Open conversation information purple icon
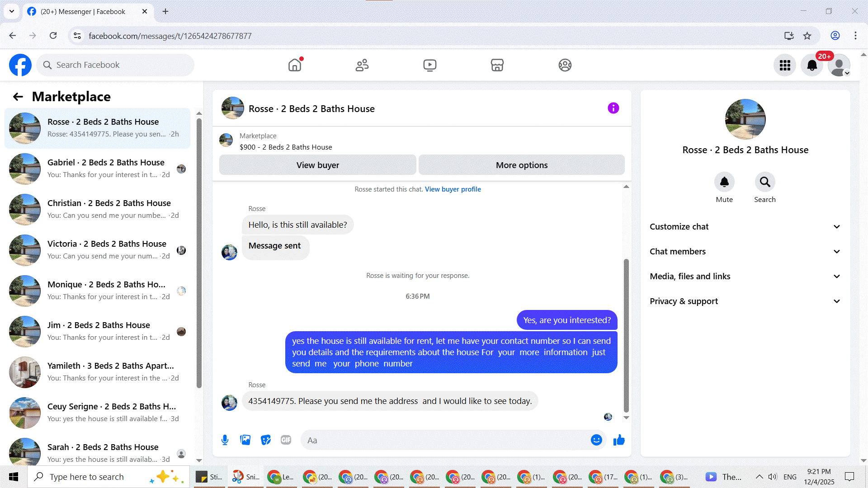868x488 pixels. [613, 108]
